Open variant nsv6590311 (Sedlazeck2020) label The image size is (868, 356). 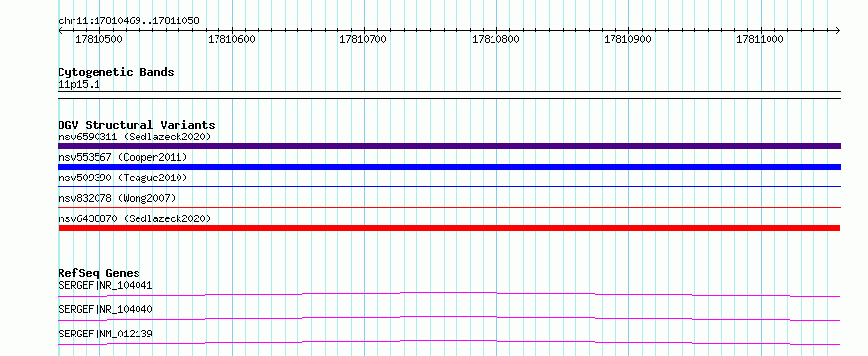[135, 137]
